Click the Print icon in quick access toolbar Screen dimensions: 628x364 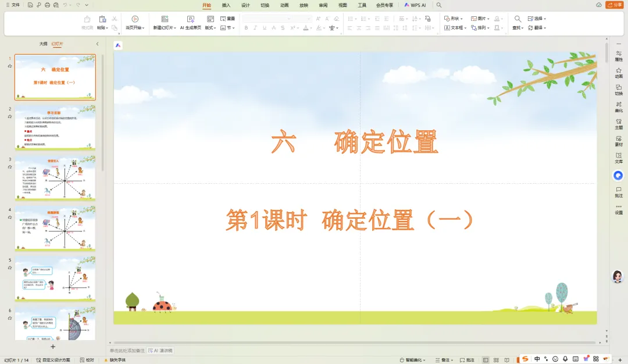click(47, 5)
